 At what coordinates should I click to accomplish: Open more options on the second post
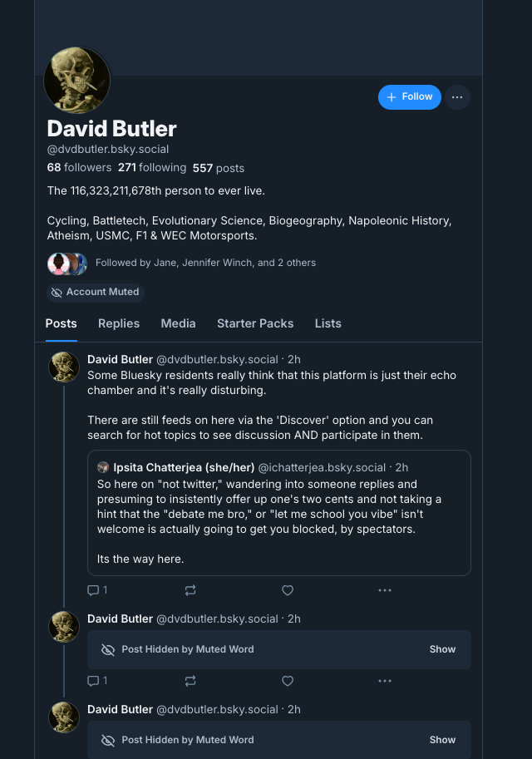[384, 681]
